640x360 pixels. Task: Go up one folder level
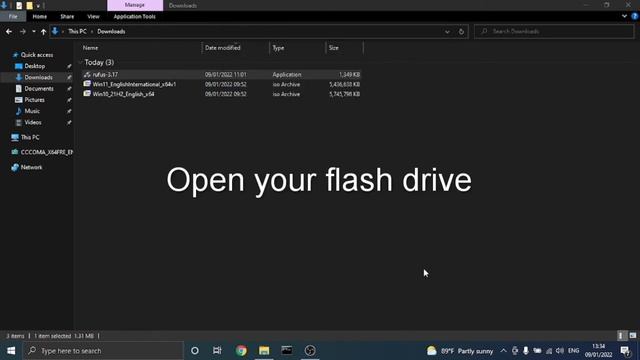(43, 31)
